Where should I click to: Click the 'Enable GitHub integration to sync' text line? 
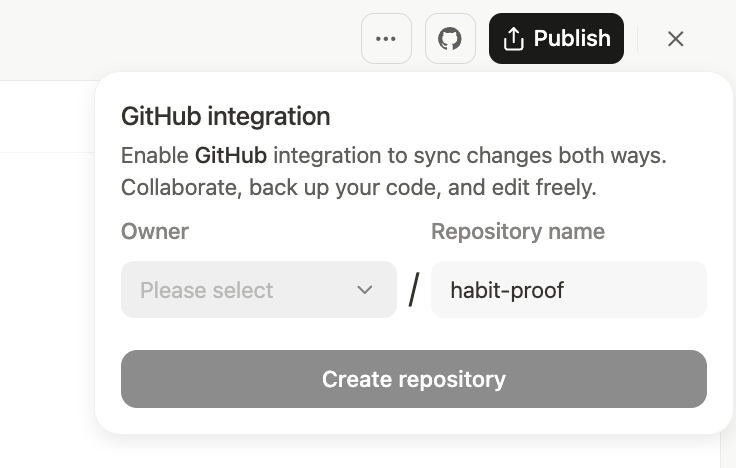click(x=393, y=156)
